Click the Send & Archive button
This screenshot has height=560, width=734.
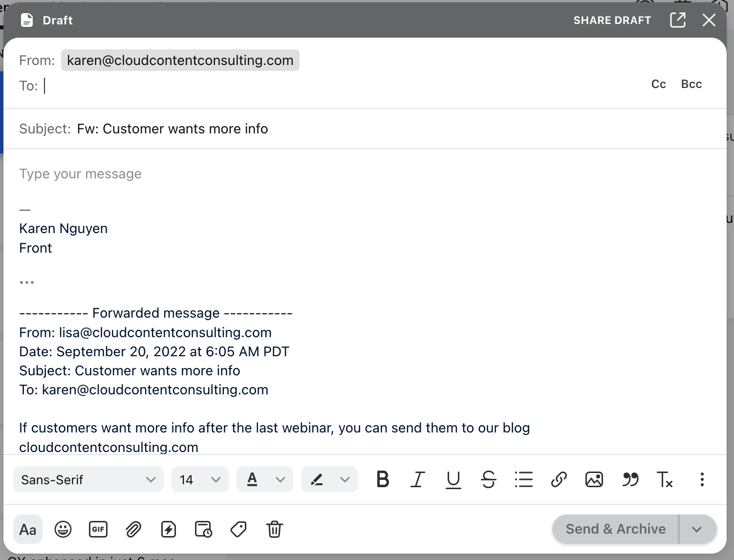[615, 529]
